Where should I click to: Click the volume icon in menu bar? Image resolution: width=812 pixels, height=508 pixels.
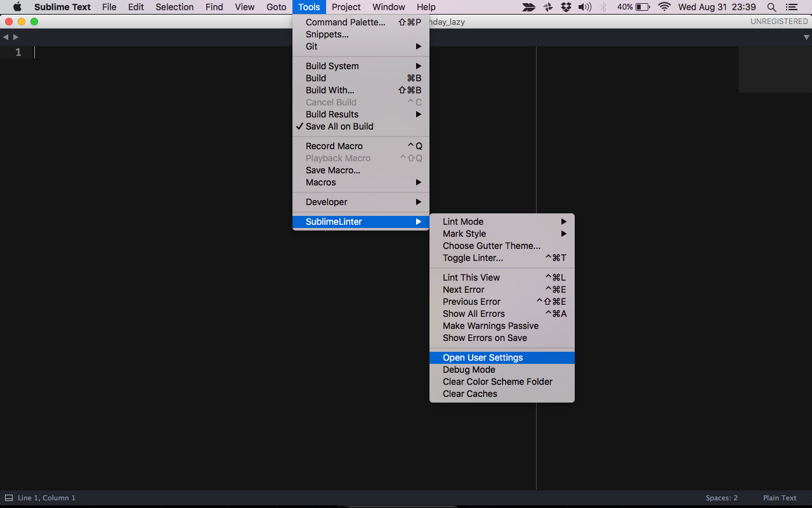pos(585,7)
